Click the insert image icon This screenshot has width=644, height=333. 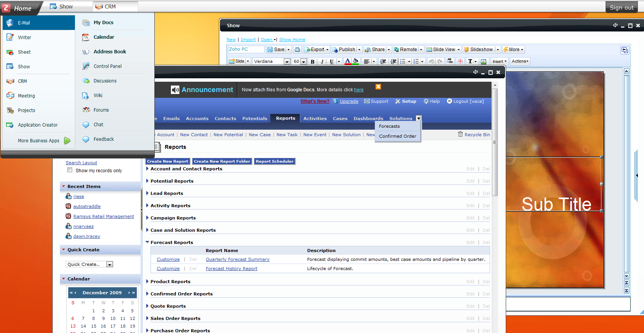[x=483, y=61]
